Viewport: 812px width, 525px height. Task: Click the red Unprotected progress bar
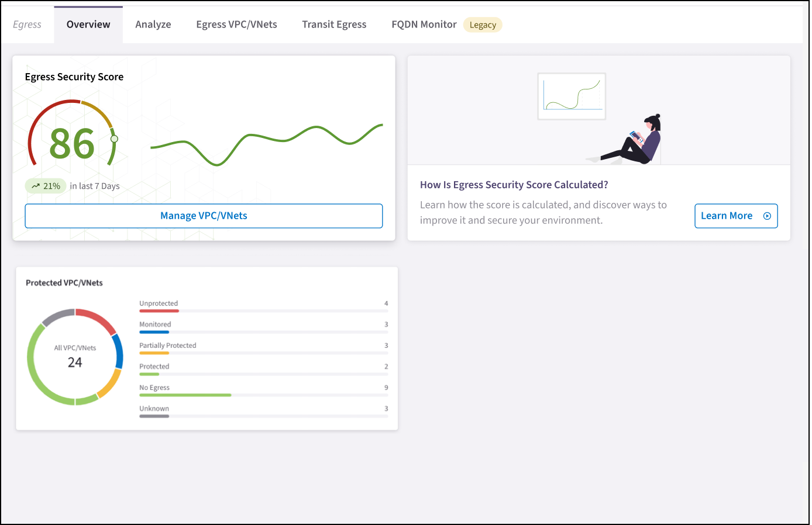click(x=159, y=310)
